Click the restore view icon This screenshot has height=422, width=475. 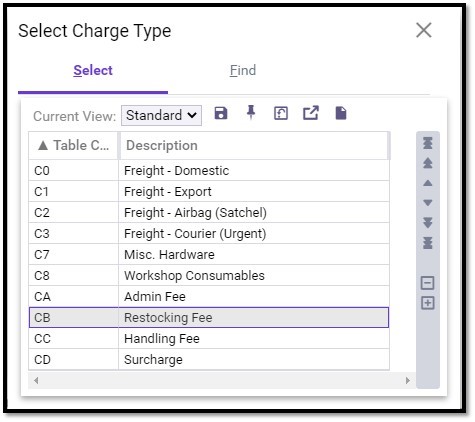tap(281, 113)
